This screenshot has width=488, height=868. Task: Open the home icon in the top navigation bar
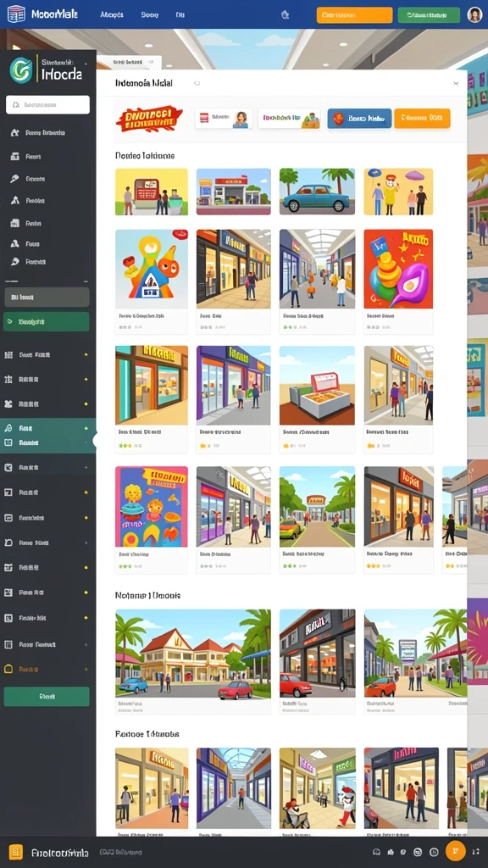(x=285, y=15)
